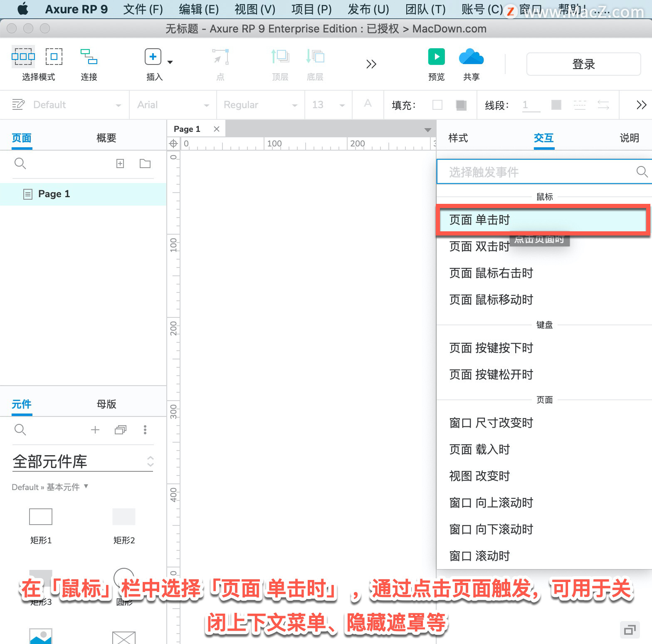The image size is (652, 644).
Task: Pick the white fill color swatch
Action: coord(437,105)
